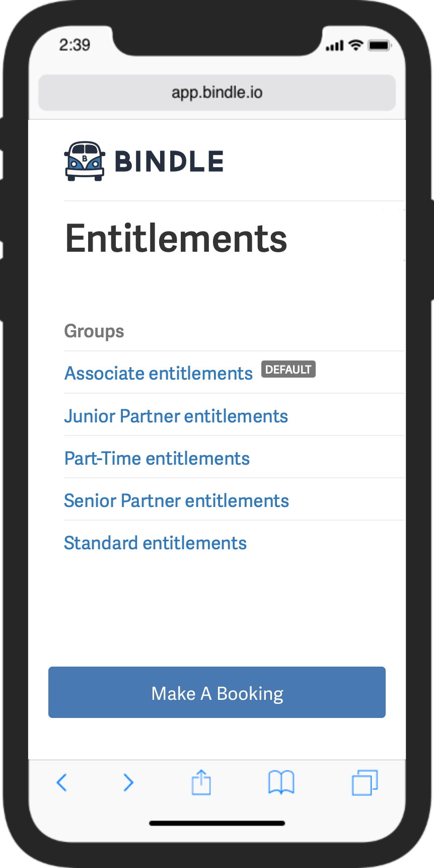Tap the Safari forward arrow
This screenshot has height=868, width=434.
tap(128, 782)
